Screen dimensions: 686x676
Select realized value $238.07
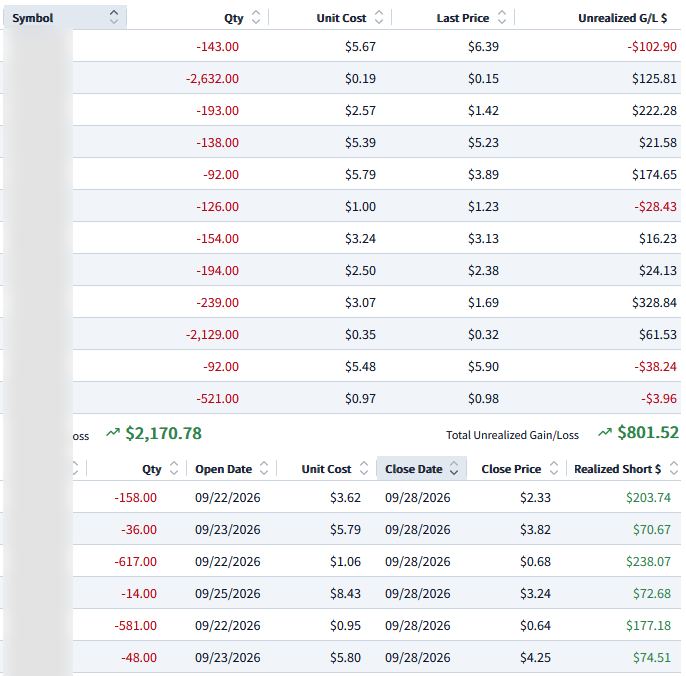(x=648, y=561)
